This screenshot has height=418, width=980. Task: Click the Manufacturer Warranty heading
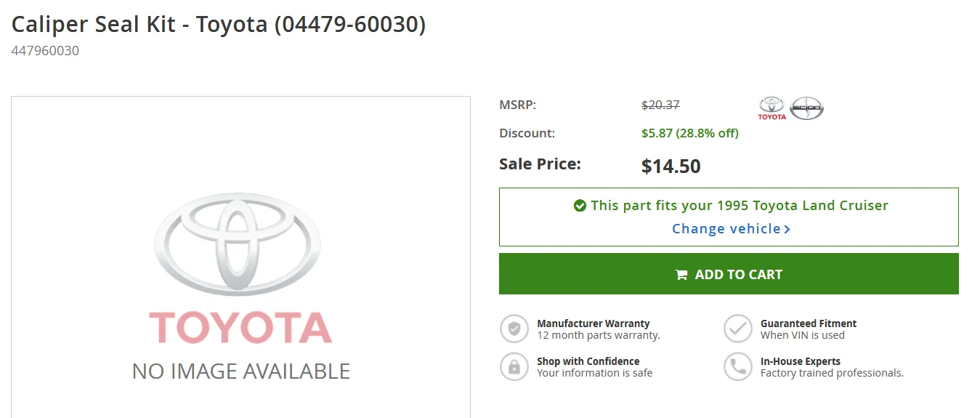(594, 323)
